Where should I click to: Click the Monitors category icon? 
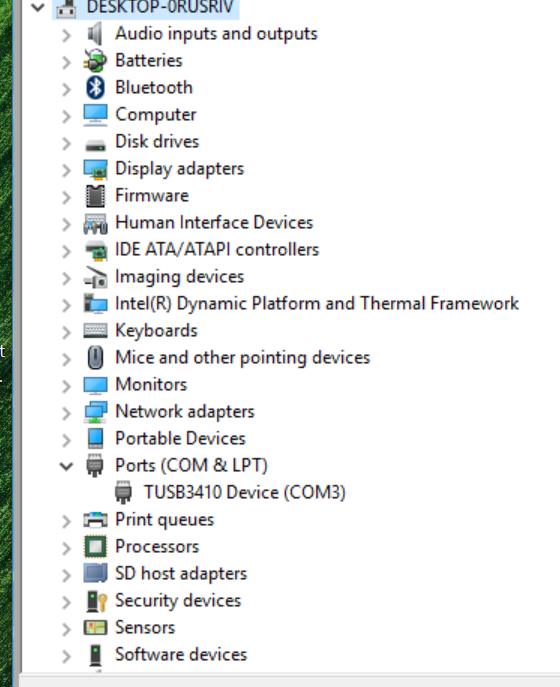[95, 385]
